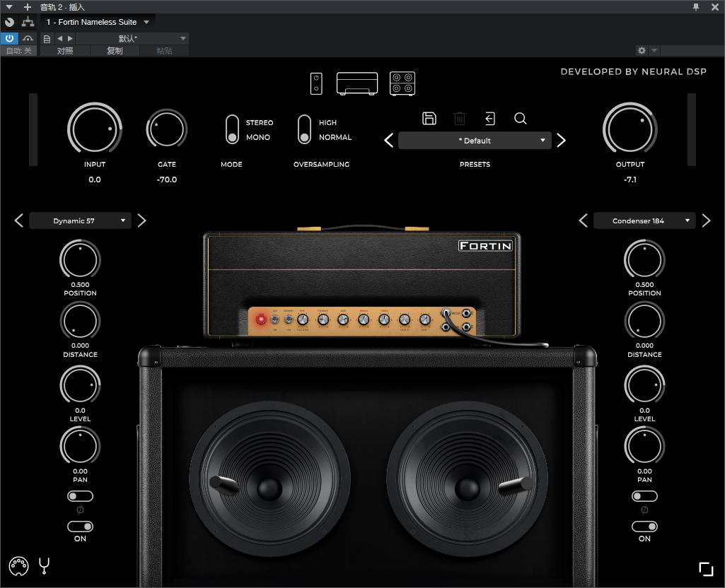Open the tuner fork icon

click(45, 566)
